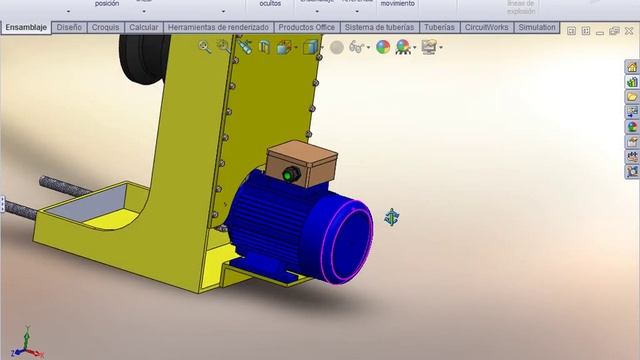Open the Diseño tab

click(x=69, y=27)
